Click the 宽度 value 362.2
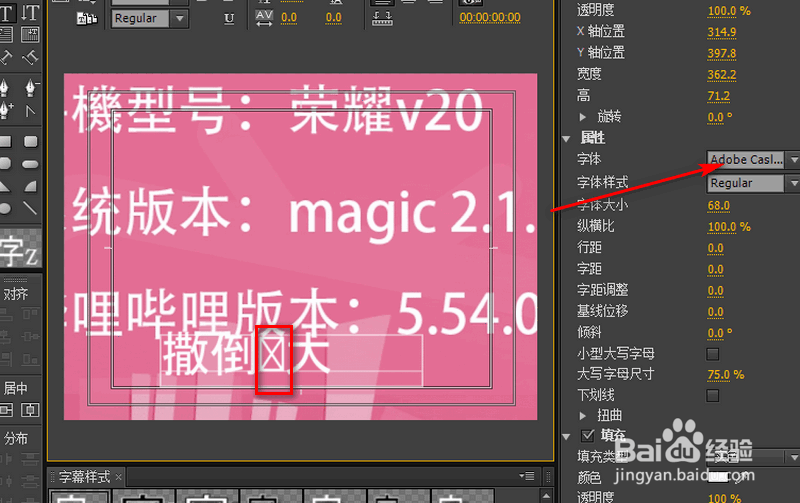Viewport: 800px width, 503px height. [x=721, y=75]
